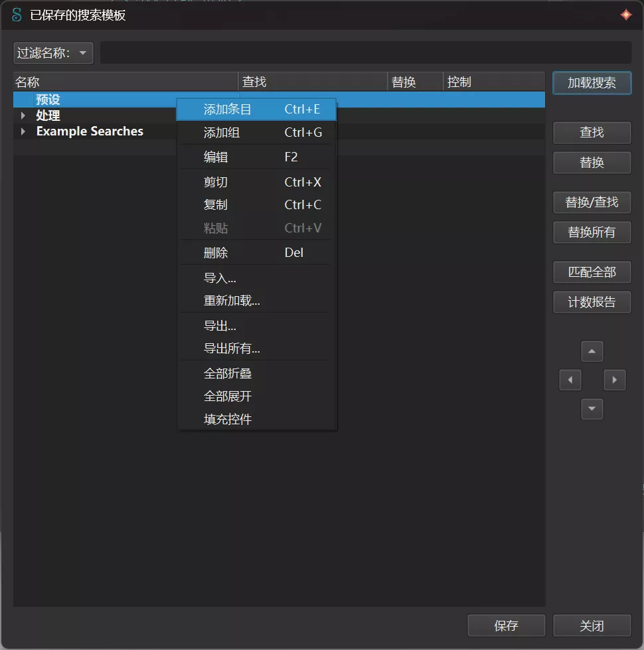
Task: Click the 查找 column header
Action: click(x=313, y=82)
